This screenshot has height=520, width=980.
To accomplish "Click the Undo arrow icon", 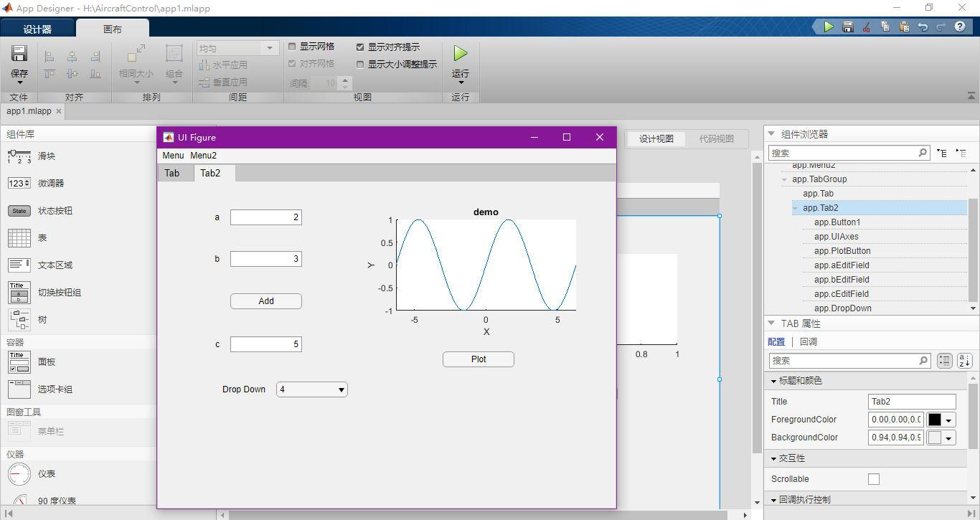I will point(922,27).
